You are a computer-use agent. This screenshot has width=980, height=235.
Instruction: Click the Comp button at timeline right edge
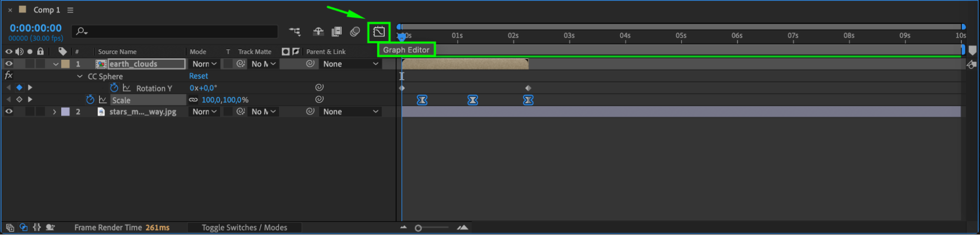pyautogui.click(x=972, y=65)
